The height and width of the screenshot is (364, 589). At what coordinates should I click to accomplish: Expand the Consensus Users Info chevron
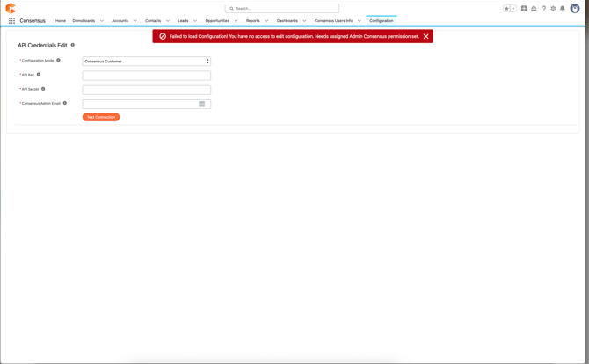pyautogui.click(x=359, y=20)
